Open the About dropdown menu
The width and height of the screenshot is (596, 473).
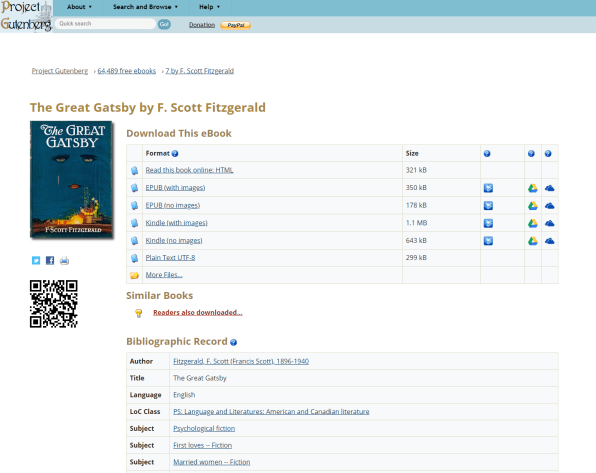coord(79,7)
